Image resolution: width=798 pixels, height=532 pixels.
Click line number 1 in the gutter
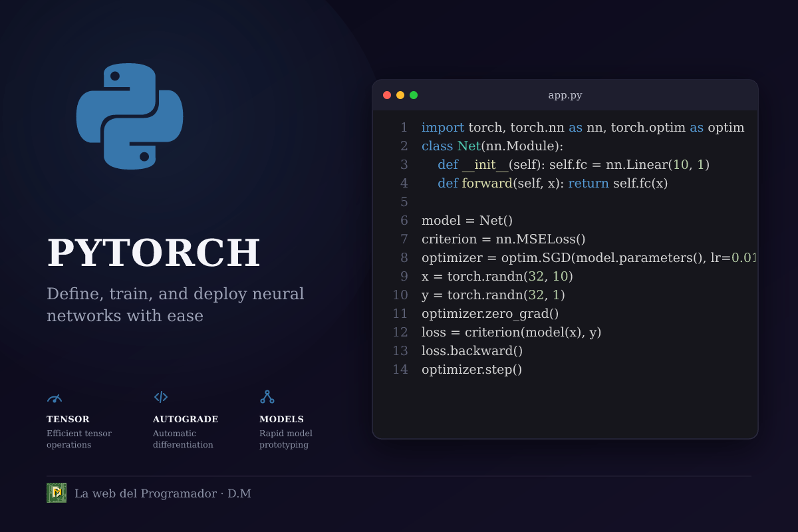[404, 127]
